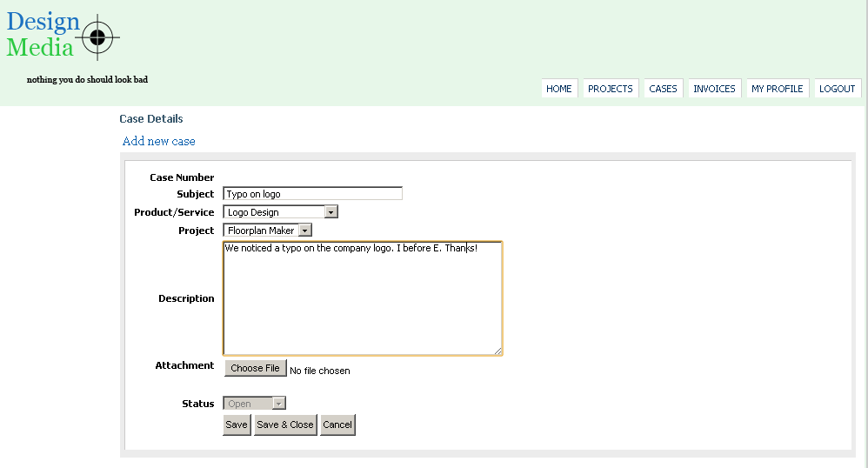The width and height of the screenshot is (868, 468).
Task: Click the Design Media logo text
Action: [x=43, y=34]
